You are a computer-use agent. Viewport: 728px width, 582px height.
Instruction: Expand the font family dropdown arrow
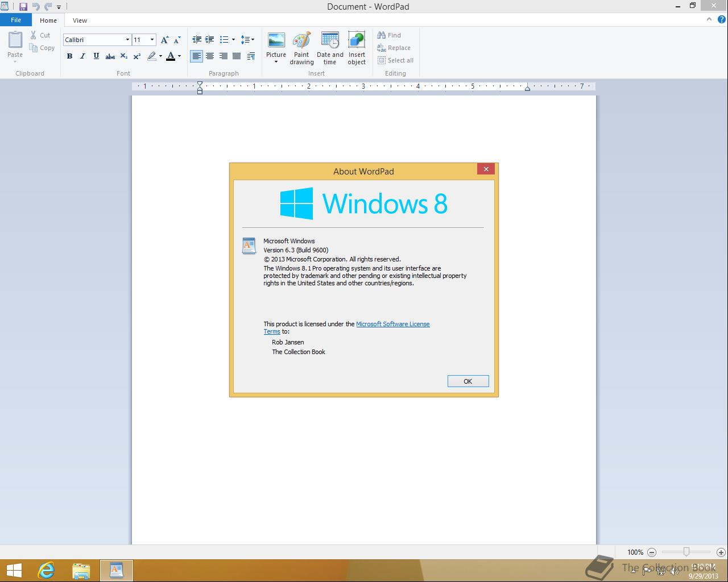click(x=128, y=40)
